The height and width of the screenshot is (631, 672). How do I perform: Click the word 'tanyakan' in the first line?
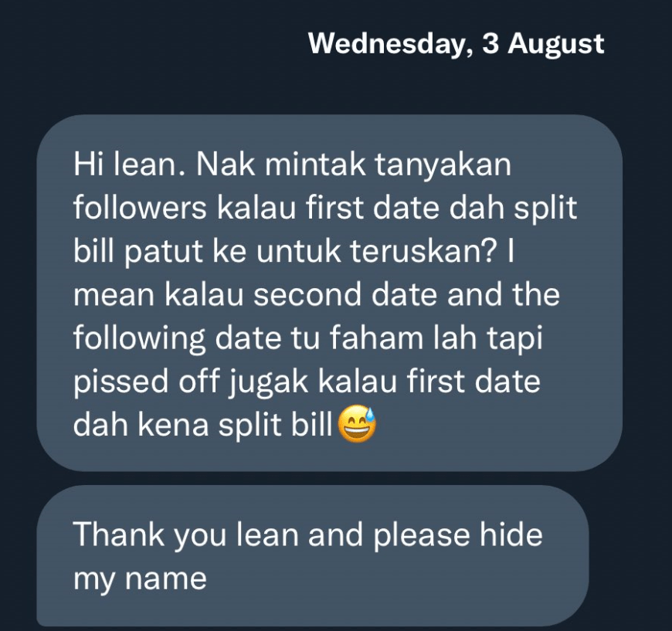coord(443,165)
